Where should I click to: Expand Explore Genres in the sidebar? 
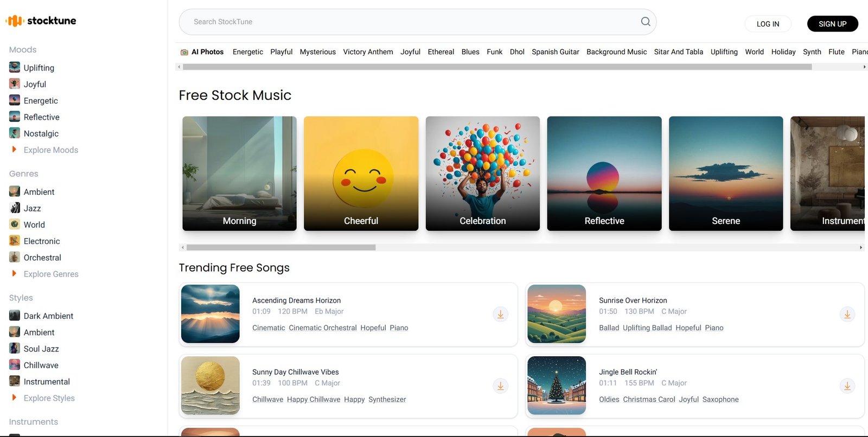click(x=14, y=274)
